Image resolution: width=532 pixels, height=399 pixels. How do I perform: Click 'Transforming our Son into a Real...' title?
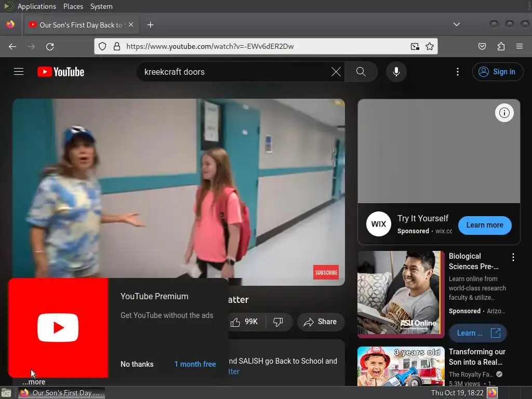[x=477, y=356]
